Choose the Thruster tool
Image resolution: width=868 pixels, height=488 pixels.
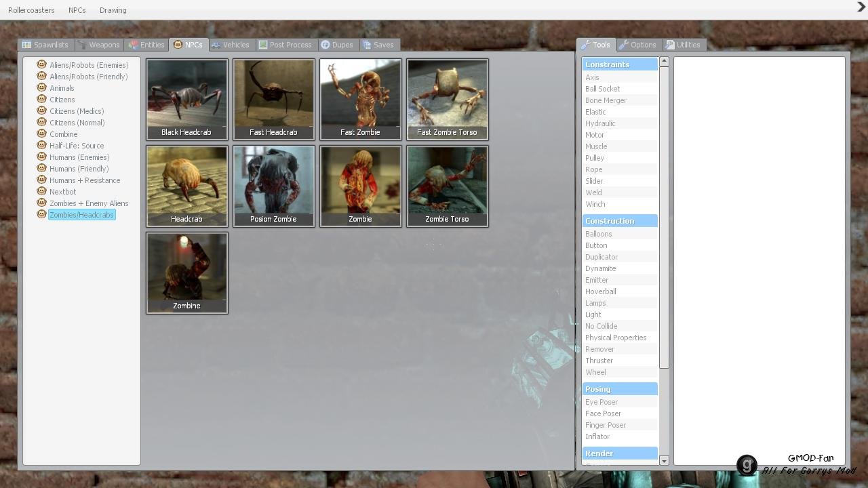coord(620,361)
